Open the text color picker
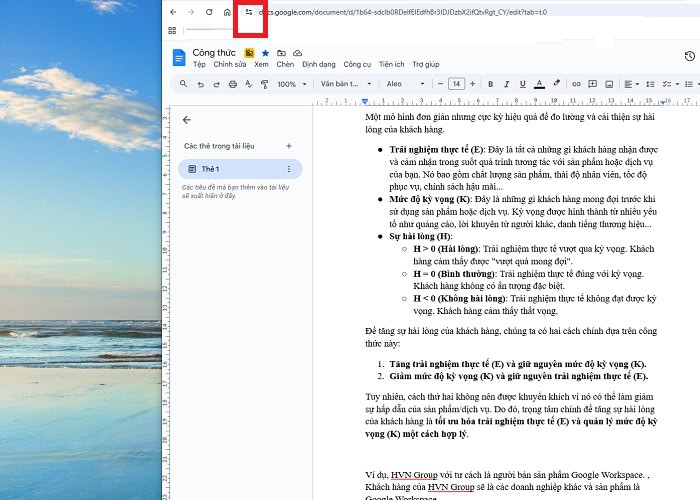The image size is (700, 500). [540, 84]
